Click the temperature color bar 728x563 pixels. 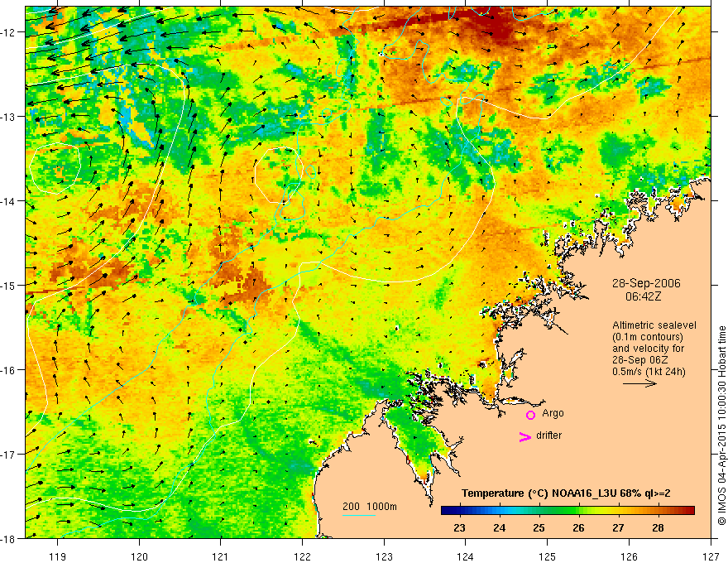pyautogui.click(x=568, y=511)
